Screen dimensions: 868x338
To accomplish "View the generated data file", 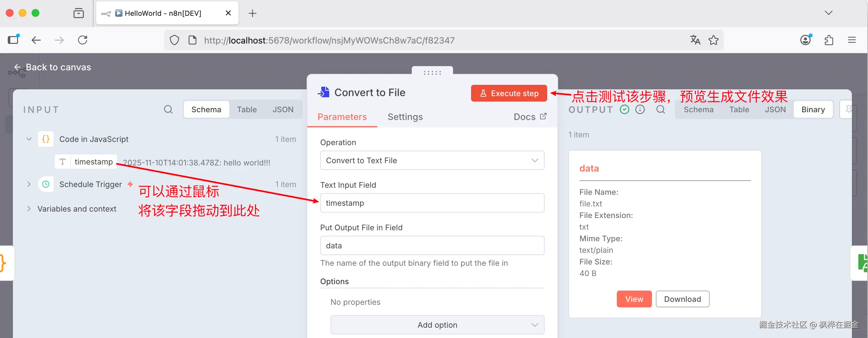I will coord(634,299).
